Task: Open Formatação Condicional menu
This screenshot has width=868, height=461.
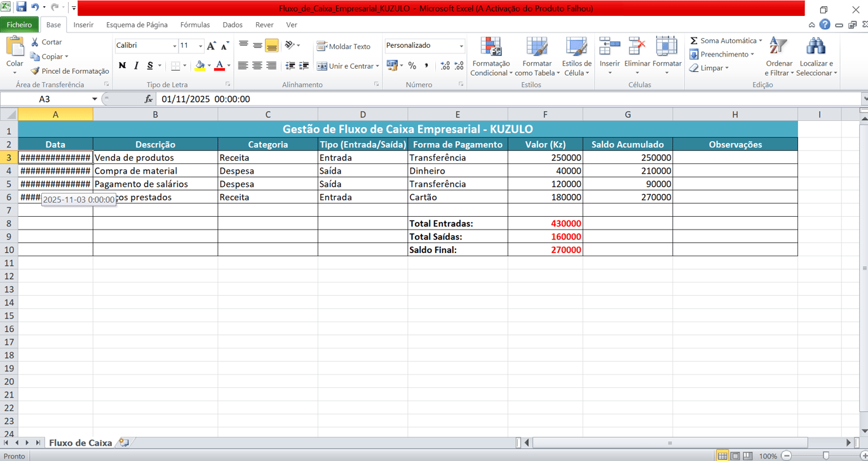Action: [491, 57]
